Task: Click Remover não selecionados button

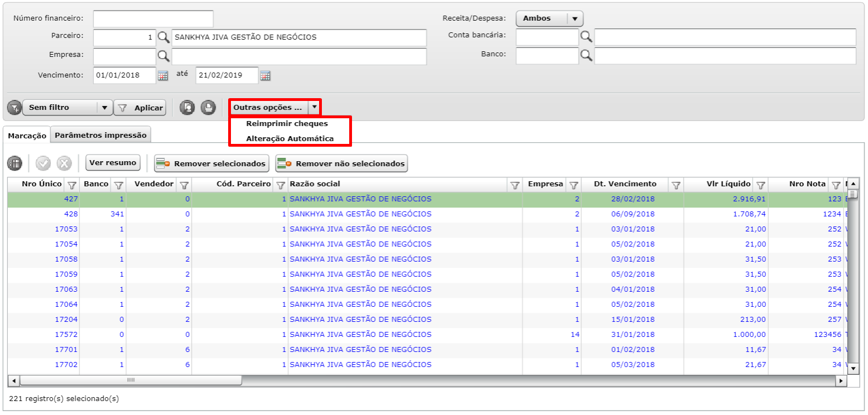Action: tap(341, 163)
